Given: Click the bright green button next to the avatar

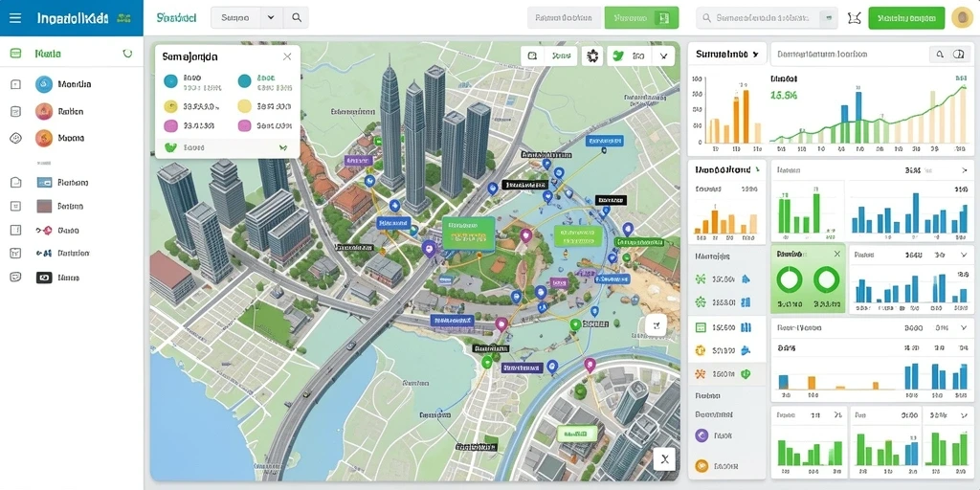Looking at the screenshot, I should point(906,18).
